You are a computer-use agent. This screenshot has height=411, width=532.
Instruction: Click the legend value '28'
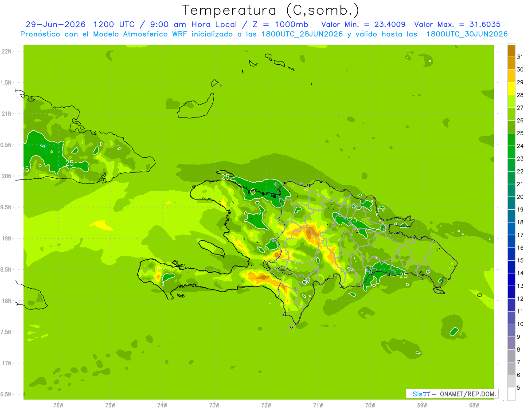pyautogui.click(x=520, y=95)
